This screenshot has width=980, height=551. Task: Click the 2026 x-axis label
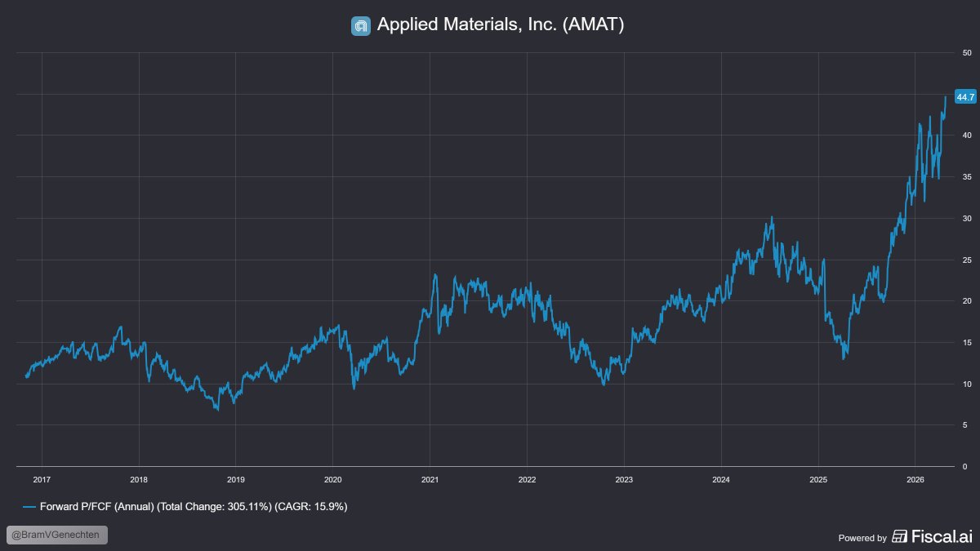point(915,479)
